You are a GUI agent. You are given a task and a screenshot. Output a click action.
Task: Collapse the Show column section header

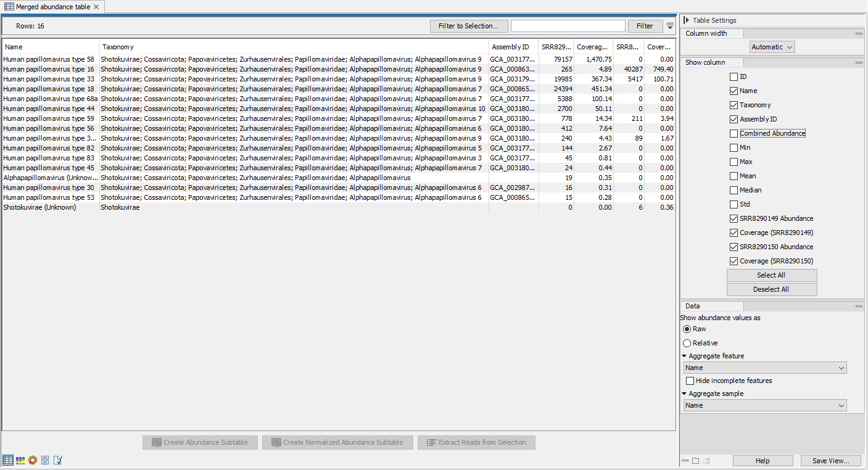pyautogui.click(x=859, y=62)
